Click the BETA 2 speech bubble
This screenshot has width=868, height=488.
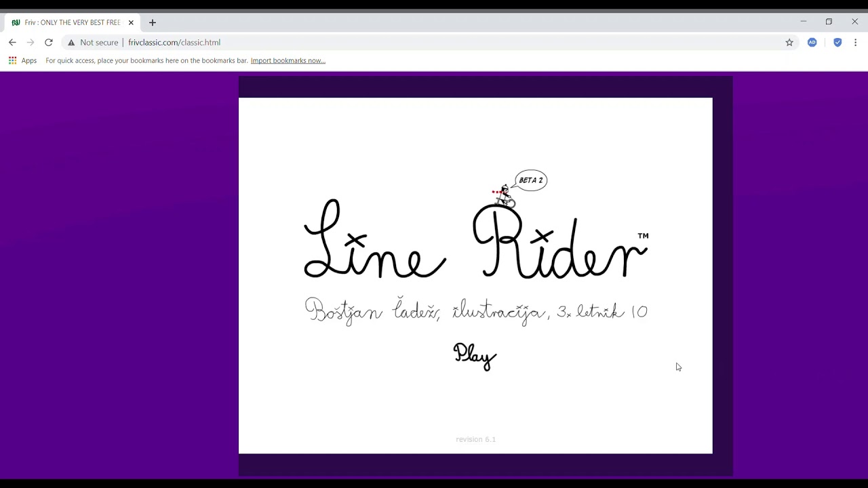531,180
